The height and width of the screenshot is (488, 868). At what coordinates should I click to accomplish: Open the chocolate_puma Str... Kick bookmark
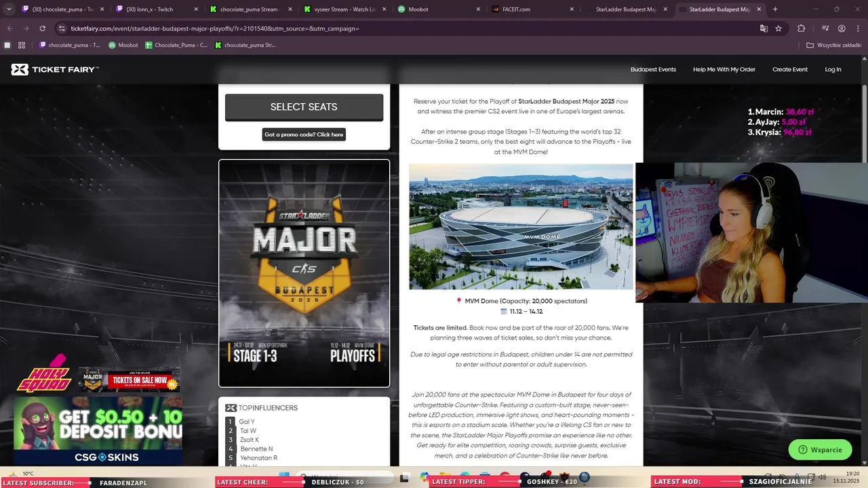pyautogui.click(x=245, y=45)
